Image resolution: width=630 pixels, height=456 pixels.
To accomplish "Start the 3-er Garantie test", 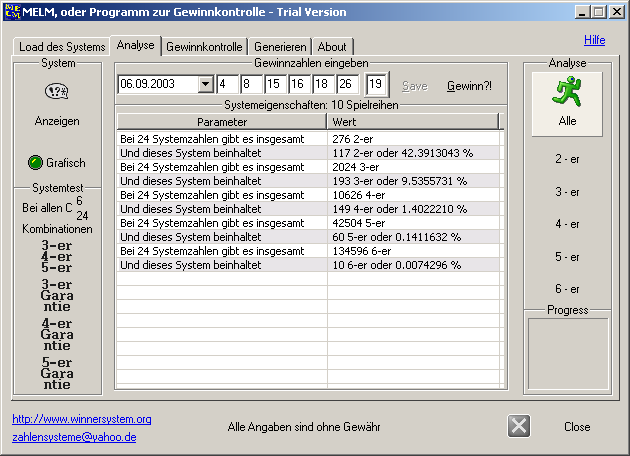I will point(57,295).
